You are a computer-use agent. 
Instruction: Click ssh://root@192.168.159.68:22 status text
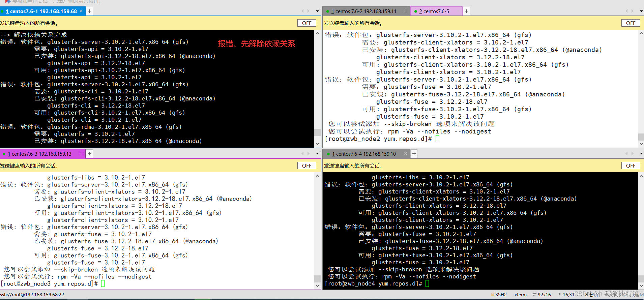(x=32, y=295)
